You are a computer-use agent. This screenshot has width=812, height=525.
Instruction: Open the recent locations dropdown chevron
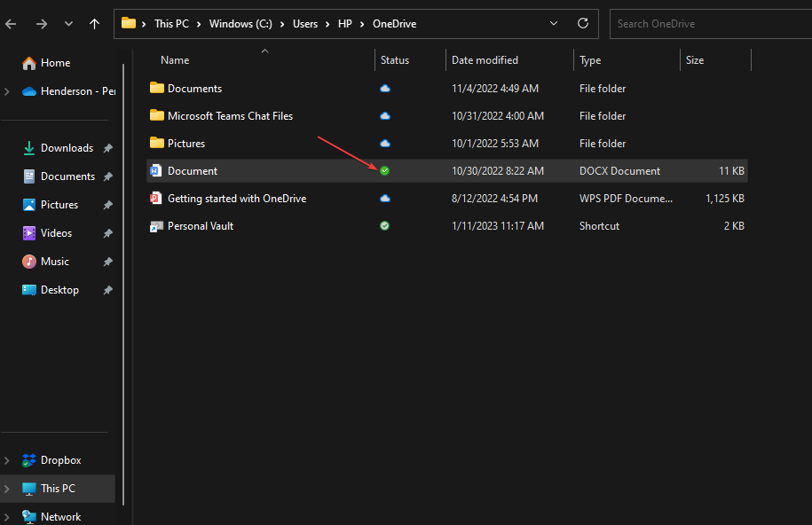[68, 24]
